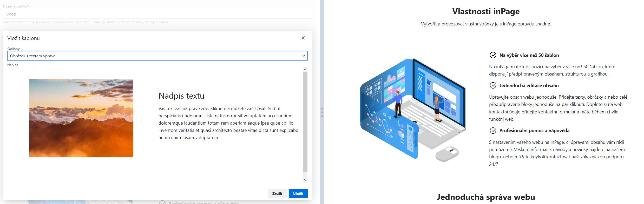The height and width of the screenshot is (204, 644).
Task: Click the preview scrollbar down arrow
Action: click(305, 180)
